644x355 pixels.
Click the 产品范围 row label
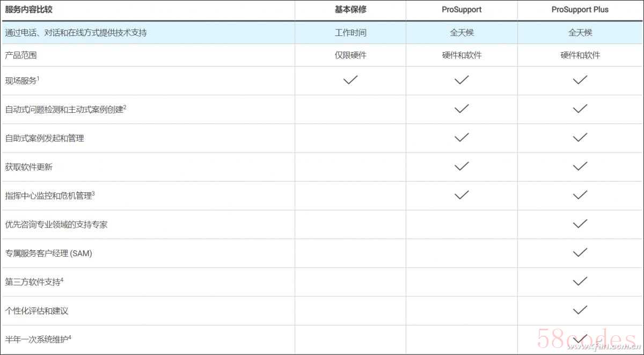coord(21,55)
